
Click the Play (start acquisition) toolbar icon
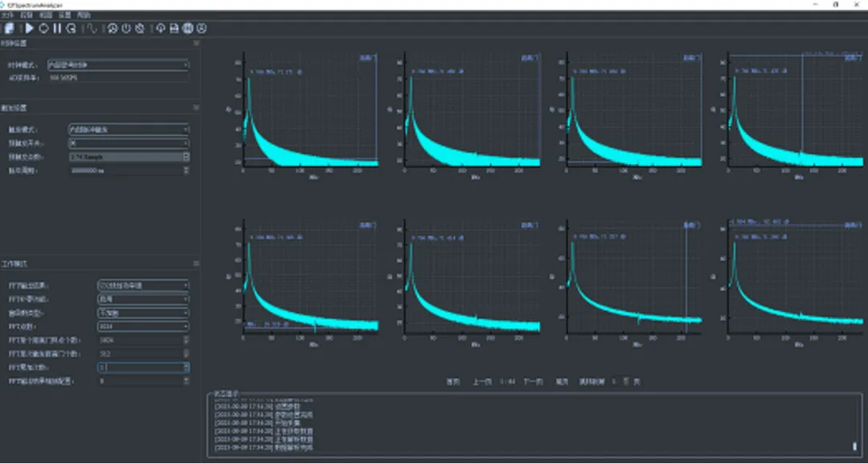29,28
